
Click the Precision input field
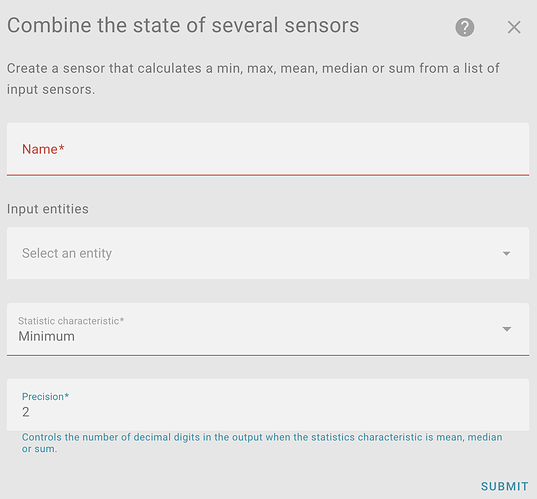[268, 404]
